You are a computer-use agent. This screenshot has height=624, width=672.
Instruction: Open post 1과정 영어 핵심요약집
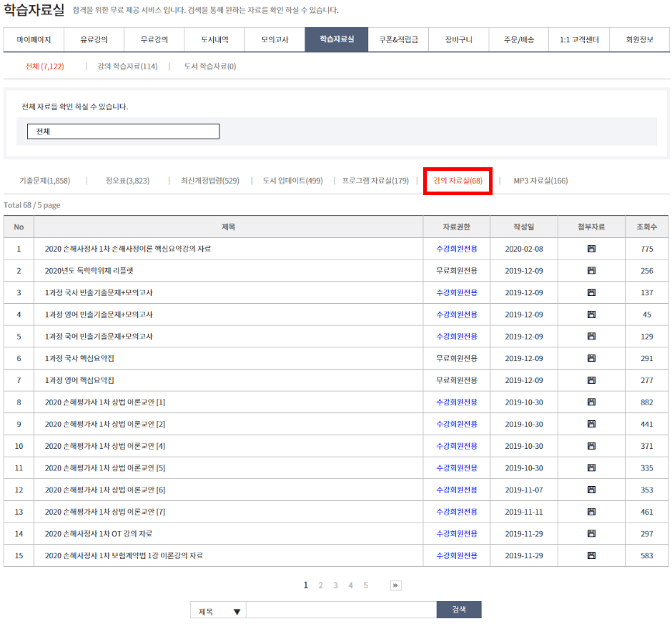tap(79, 380)
